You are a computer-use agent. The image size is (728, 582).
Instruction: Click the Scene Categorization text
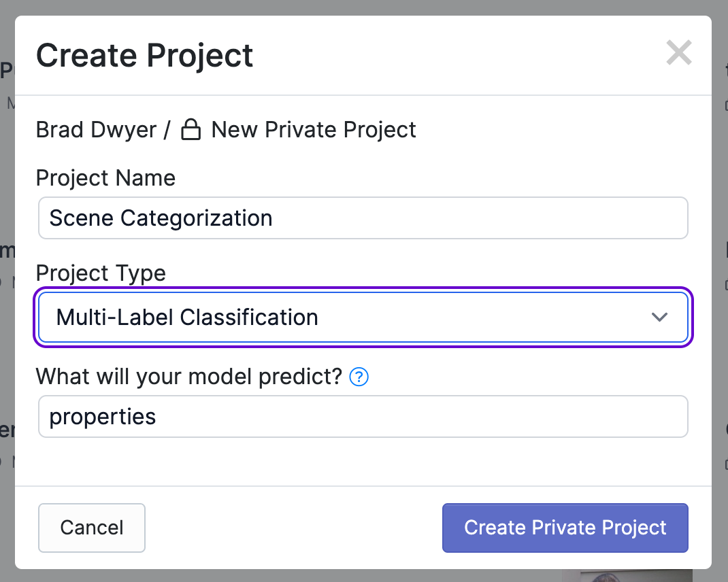(x=161, y=218)
